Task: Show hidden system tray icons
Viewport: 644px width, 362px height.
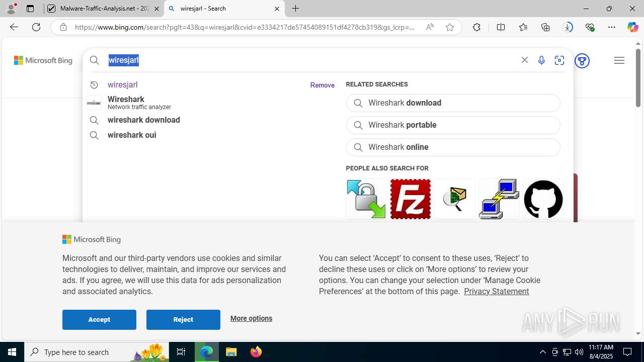Action: [542, 352]
